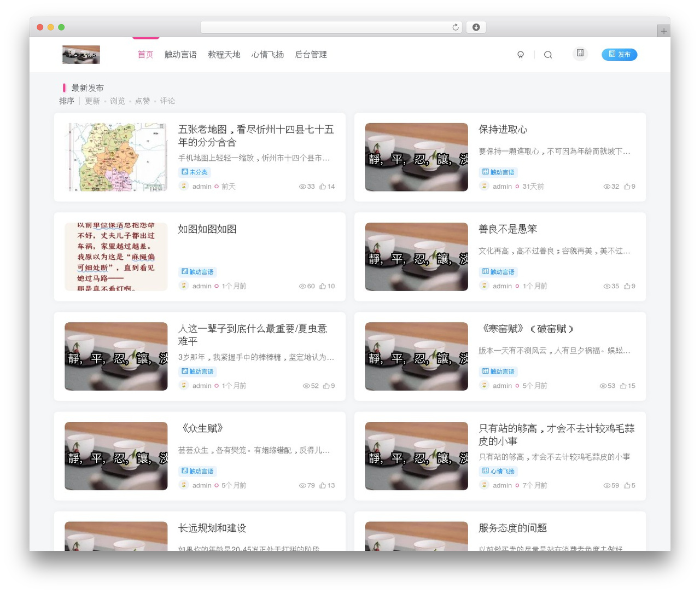This screenshot has height=593, width=700.
Task: Click the admin author name on 《寒窑赋》
Action: tap(502, 386)
